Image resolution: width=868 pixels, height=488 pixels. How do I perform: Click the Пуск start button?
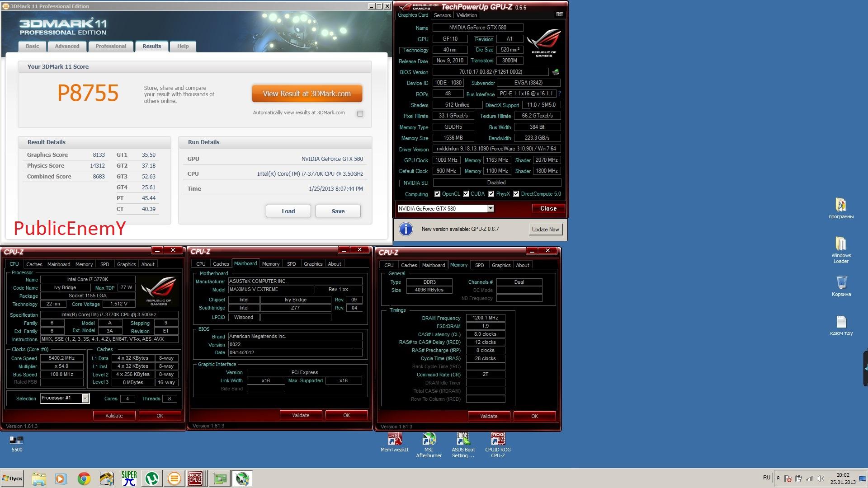(13, 479)
